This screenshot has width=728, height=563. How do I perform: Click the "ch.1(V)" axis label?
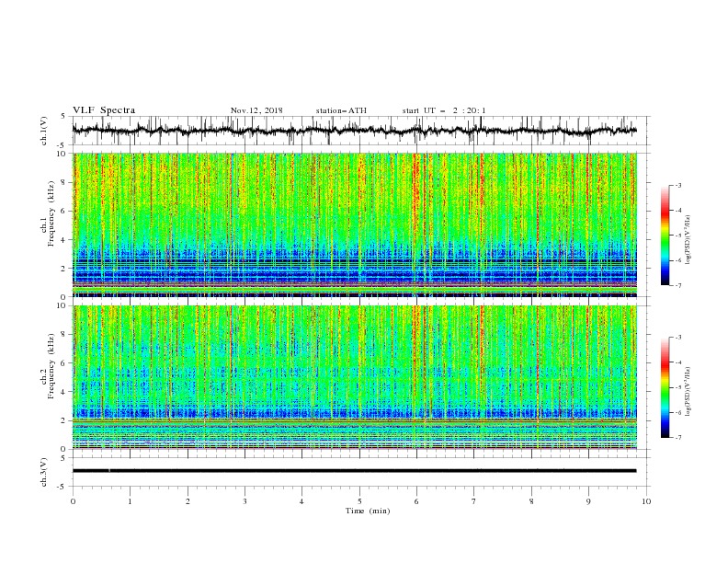[44, 131]
